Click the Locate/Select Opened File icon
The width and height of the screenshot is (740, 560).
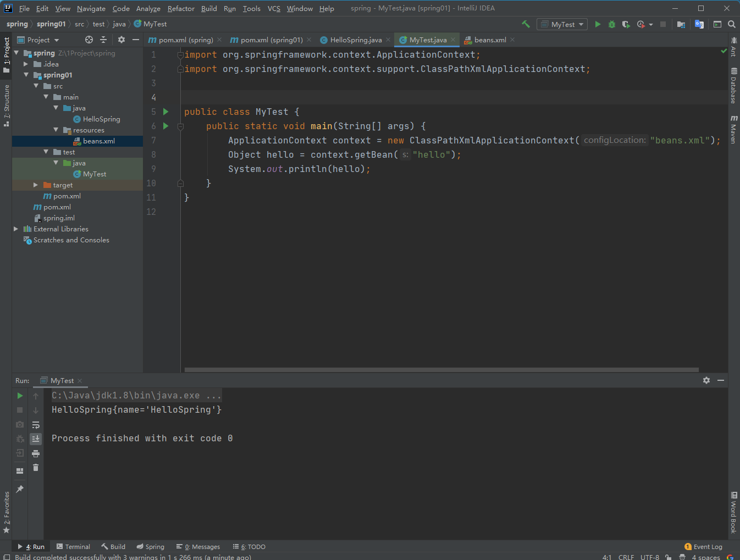click(89, 40)
